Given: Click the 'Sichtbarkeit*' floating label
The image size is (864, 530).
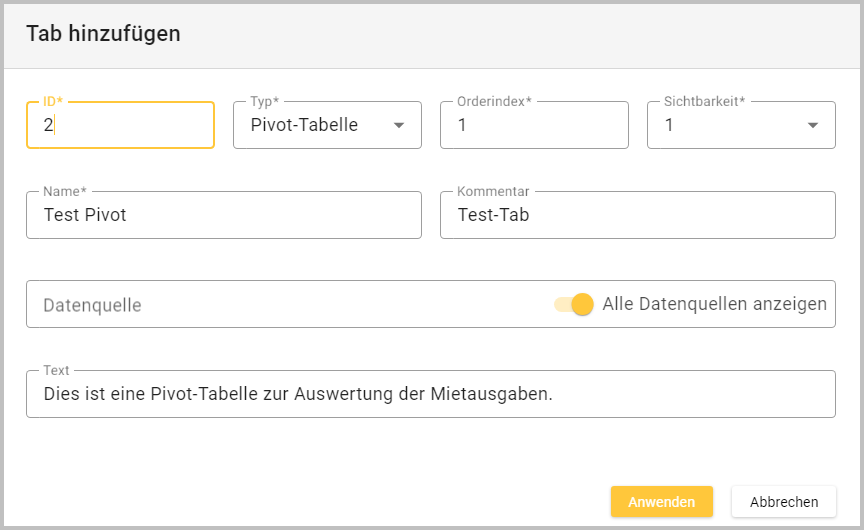Looking at the screenshot, I should tap(705, 102).
